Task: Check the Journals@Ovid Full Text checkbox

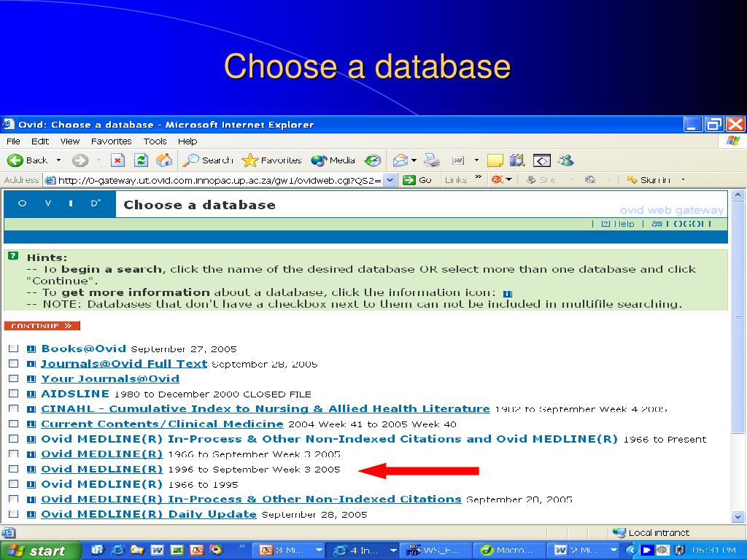Action: coord(13,364)
